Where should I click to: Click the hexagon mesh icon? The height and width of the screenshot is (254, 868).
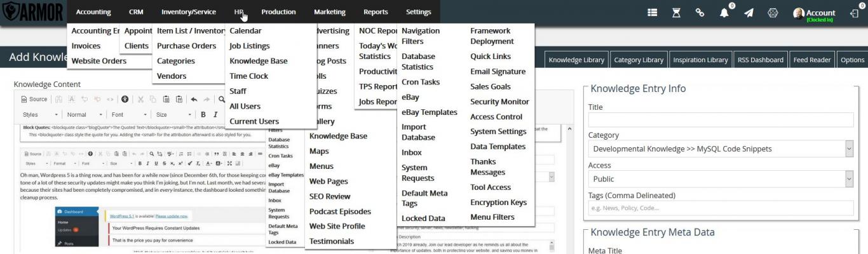(773, 12)
